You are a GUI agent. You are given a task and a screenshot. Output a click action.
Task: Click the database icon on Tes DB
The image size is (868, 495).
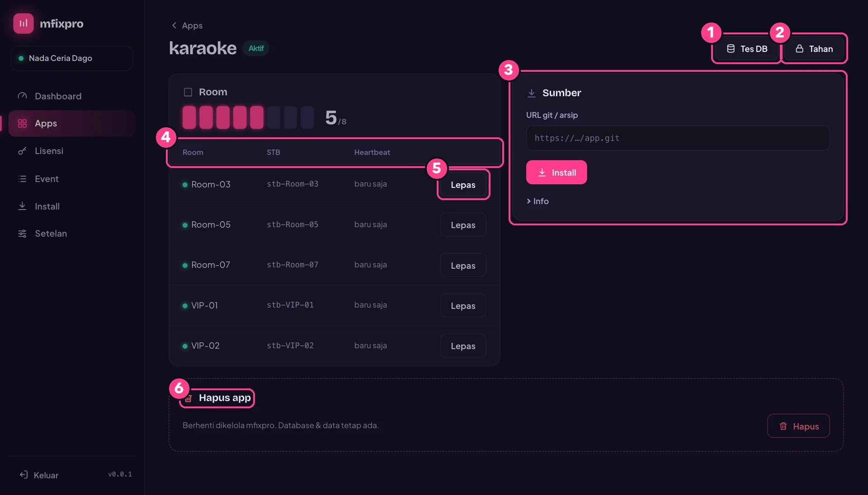click(731, 49)
